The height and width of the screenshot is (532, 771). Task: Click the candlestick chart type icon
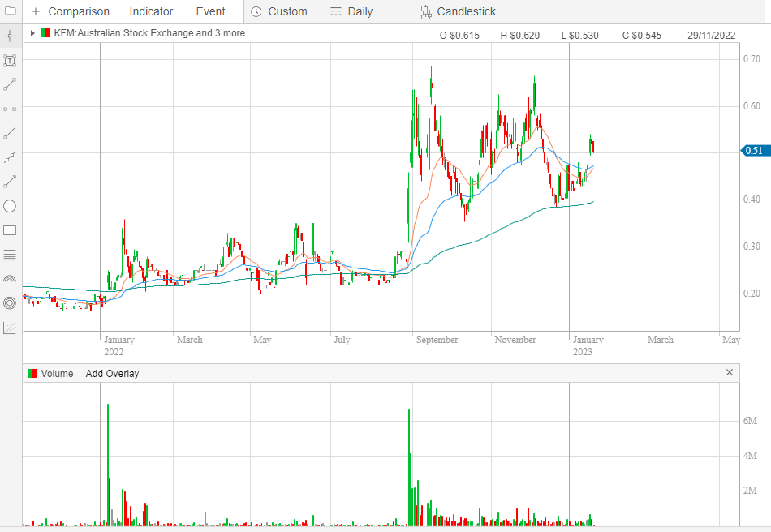tap(425, 12)
